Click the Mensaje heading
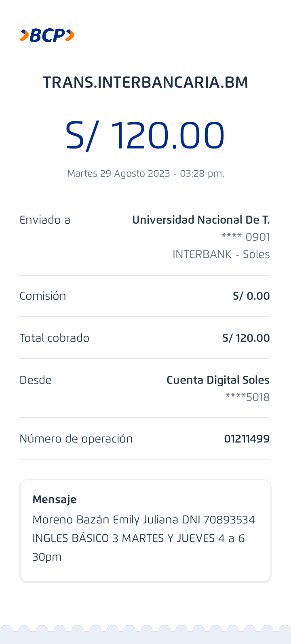291x644 pixels. coord(55,500)
